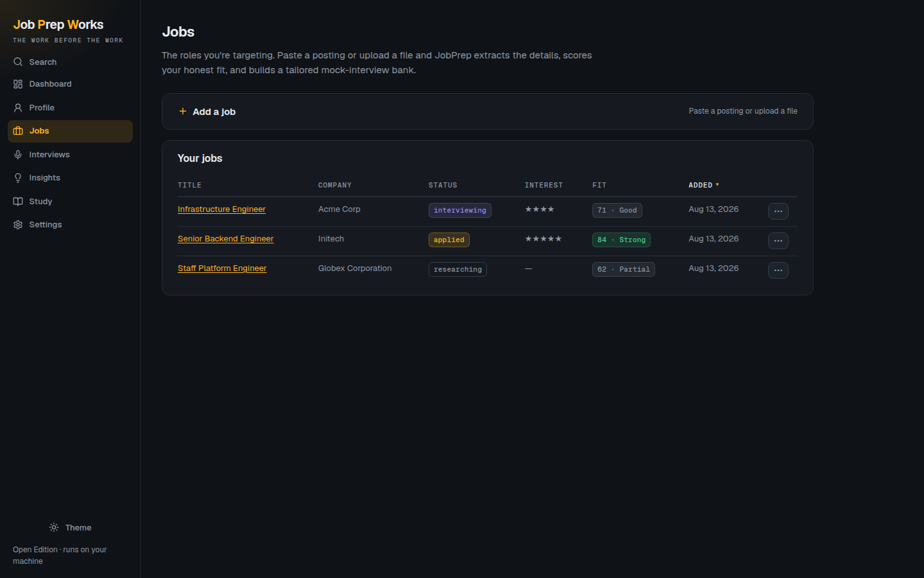The image size is (924, 578).
Task: Click the added date in Staff Platform Engineer row
Action: point(714,268)
